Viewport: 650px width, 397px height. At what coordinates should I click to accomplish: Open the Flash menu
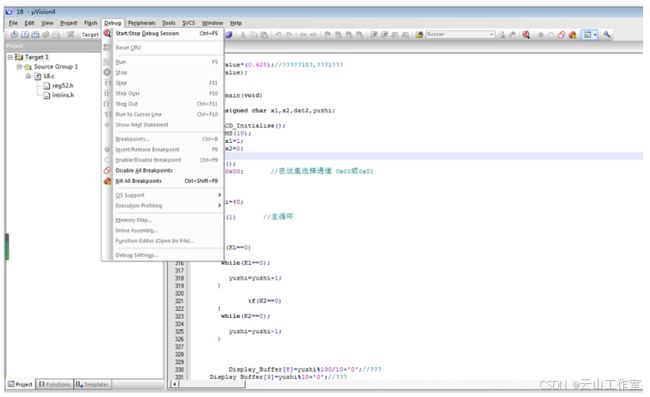90,23
